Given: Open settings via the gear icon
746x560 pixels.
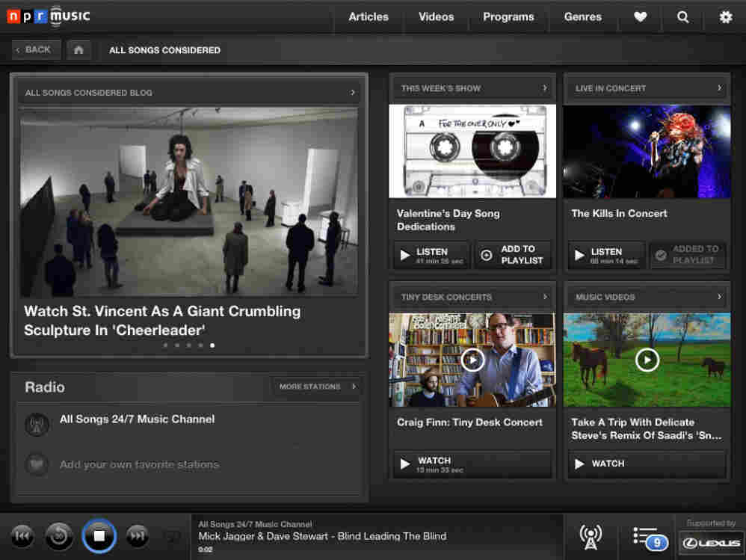Looking at the screenshot, I should [x=725, y=17].
